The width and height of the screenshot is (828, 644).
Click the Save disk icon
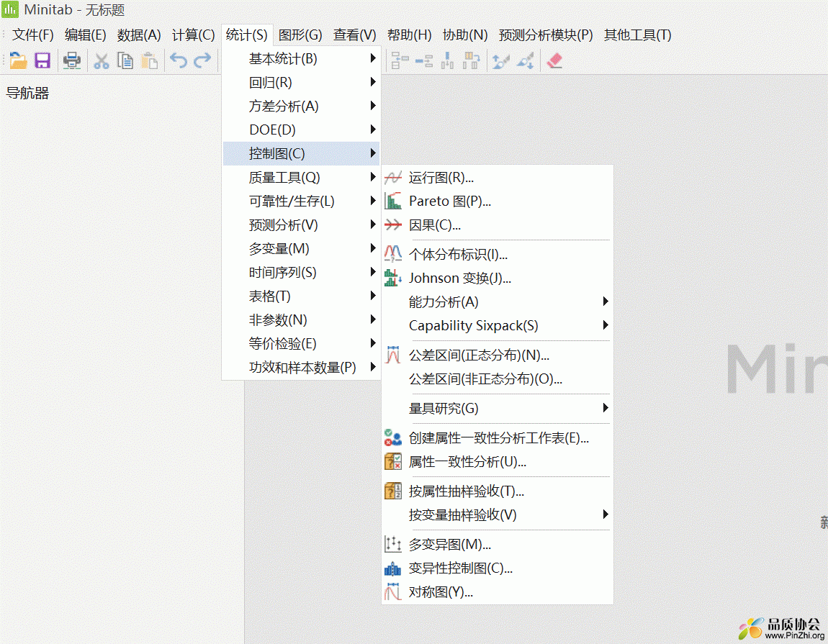(x=42, y=60)
